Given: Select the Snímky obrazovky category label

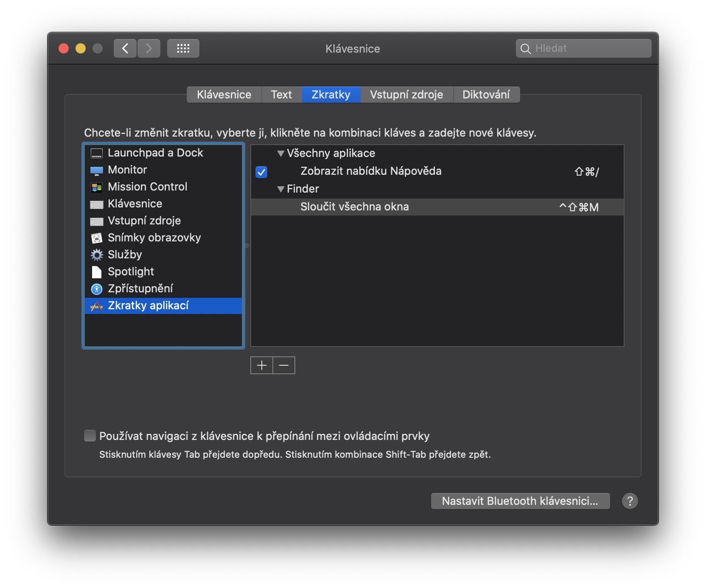Looking at the screenshot, I should pos(154,238).
